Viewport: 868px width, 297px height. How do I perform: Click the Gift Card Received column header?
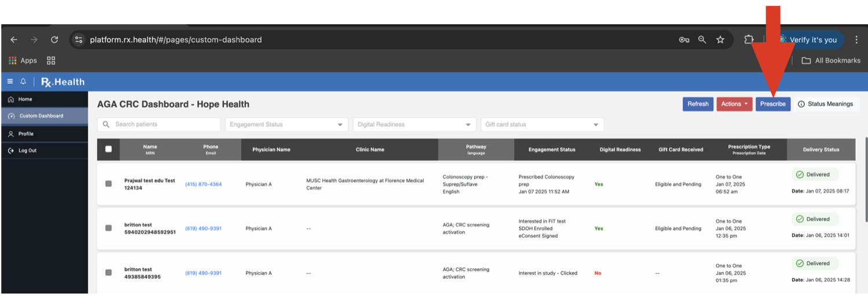click(681, 150)
